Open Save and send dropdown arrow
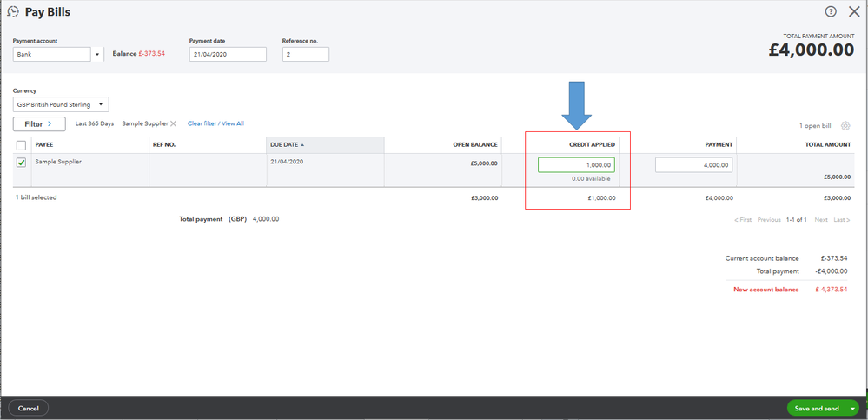This screenshot has height=420, width=868. click(x=852, y=409)
